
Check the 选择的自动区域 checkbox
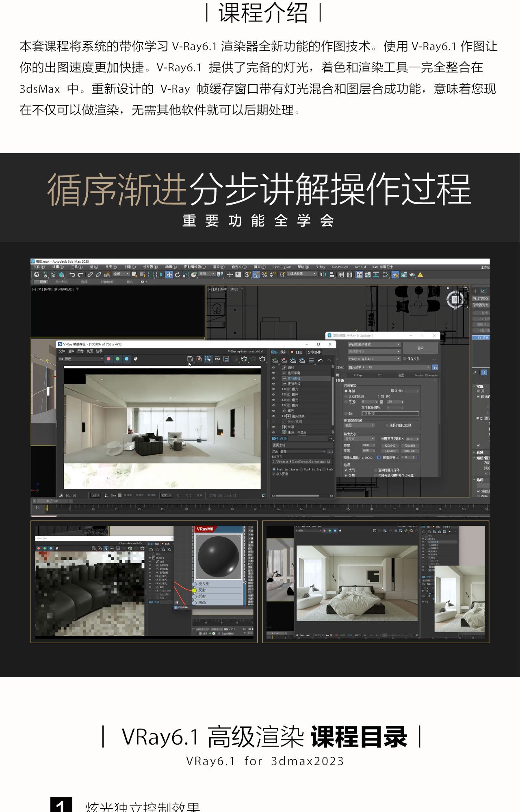tap(387, 425)
